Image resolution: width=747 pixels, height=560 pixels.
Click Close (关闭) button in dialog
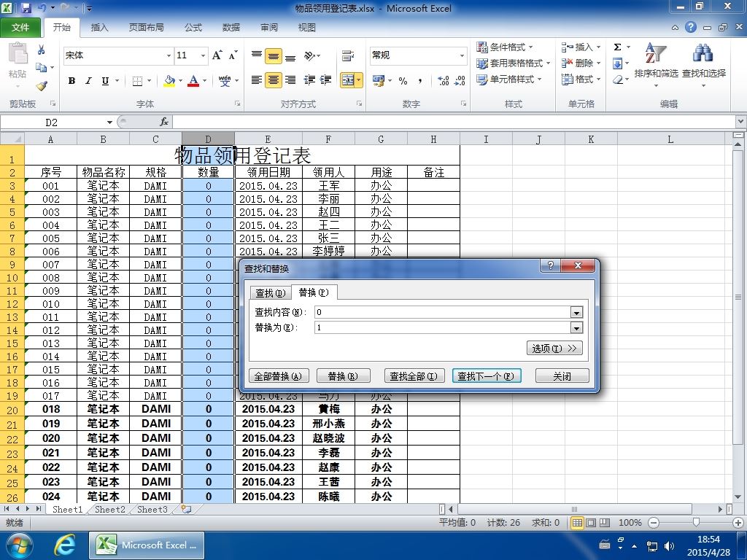[562, 376]
